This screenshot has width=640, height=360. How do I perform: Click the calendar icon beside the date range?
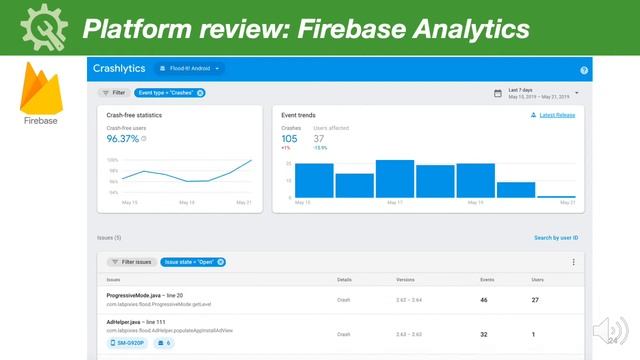point(498,93)
